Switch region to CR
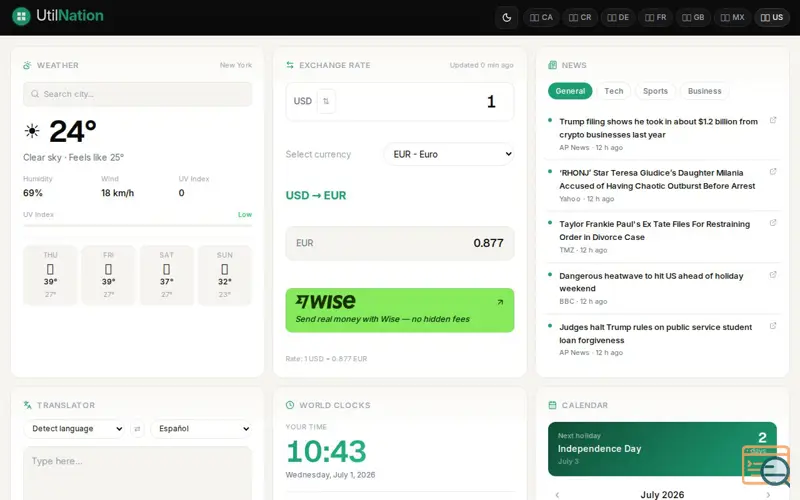Viewport: 800px width, 500px height. pos(580,17)
